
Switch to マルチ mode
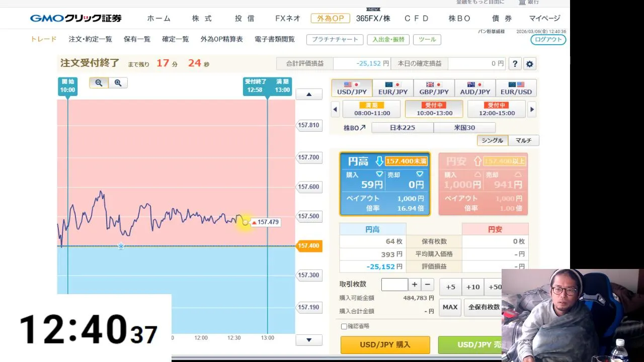pos(523,140)
